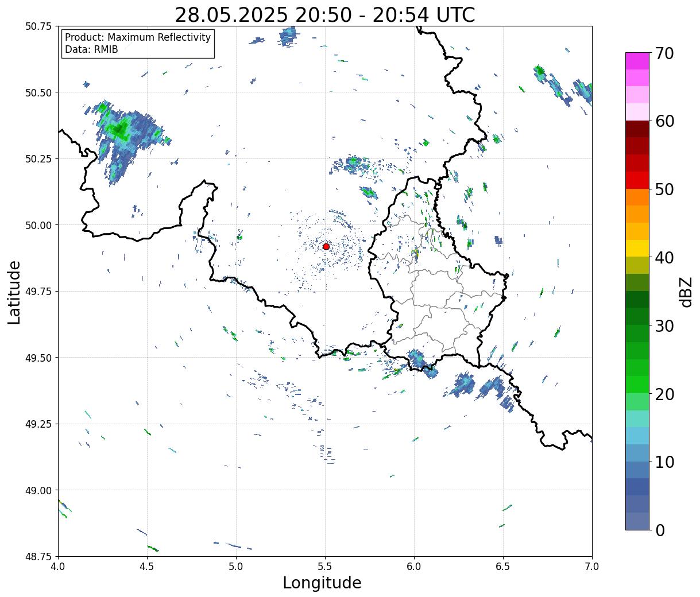Image resolution: width=700 pixels, height=597 pixels.
Task: Select 'Product: Maximum Reflectivity' legend text
Action: (x=138, y=37)
